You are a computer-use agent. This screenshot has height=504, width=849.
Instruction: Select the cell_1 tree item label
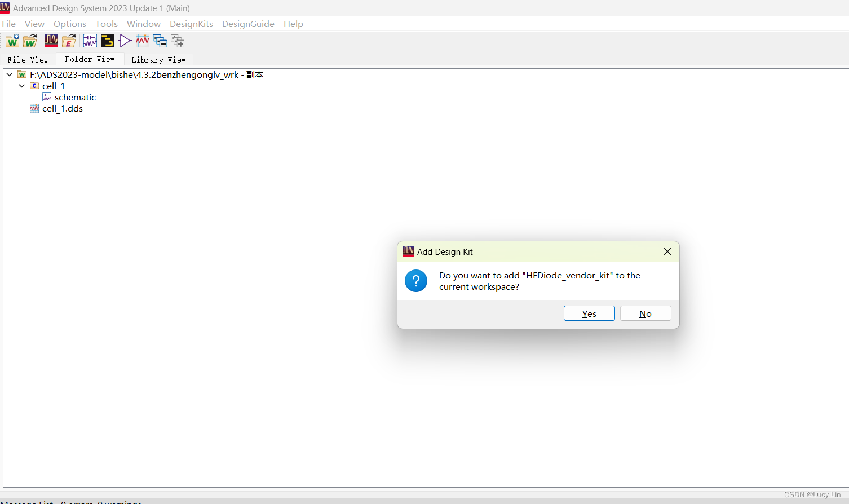point(54,86)
